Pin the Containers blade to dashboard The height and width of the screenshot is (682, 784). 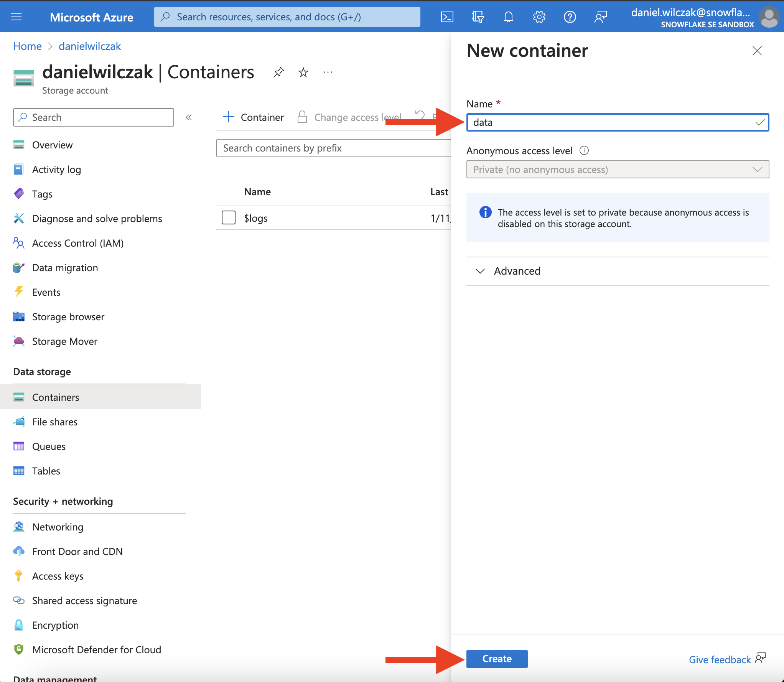pyautogui.click(x=278, y=72)
